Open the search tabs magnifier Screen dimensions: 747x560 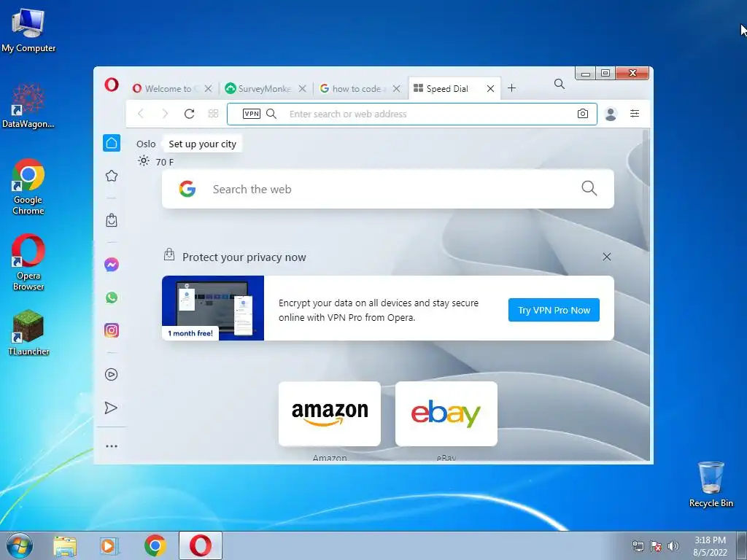(560, 85)
